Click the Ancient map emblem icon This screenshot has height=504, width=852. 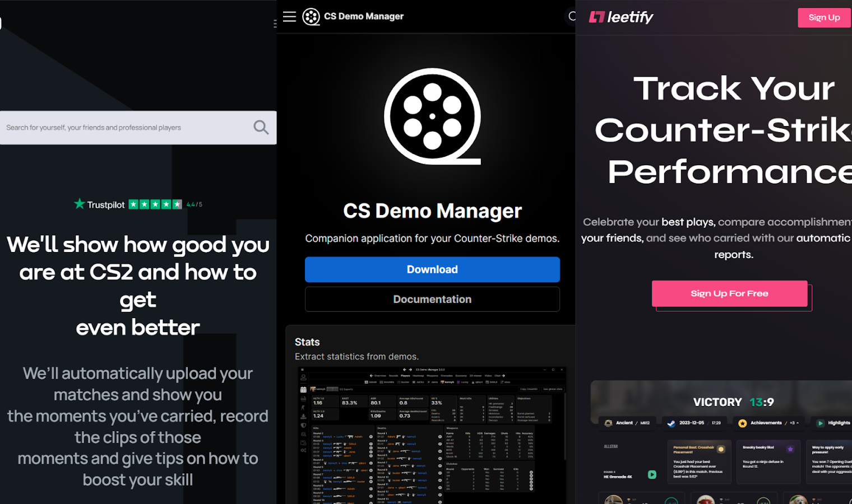pyautogui.click(x=608, y=423)
